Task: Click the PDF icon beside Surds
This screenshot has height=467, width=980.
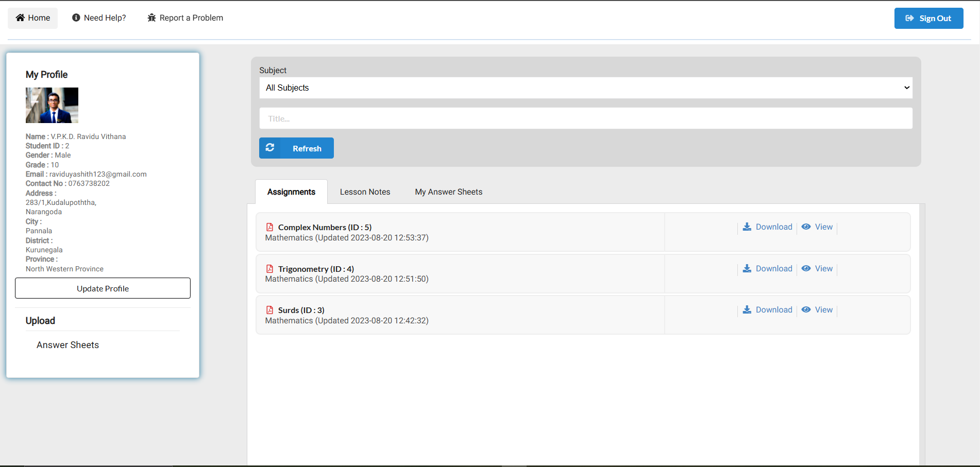Action: (269, 310)
